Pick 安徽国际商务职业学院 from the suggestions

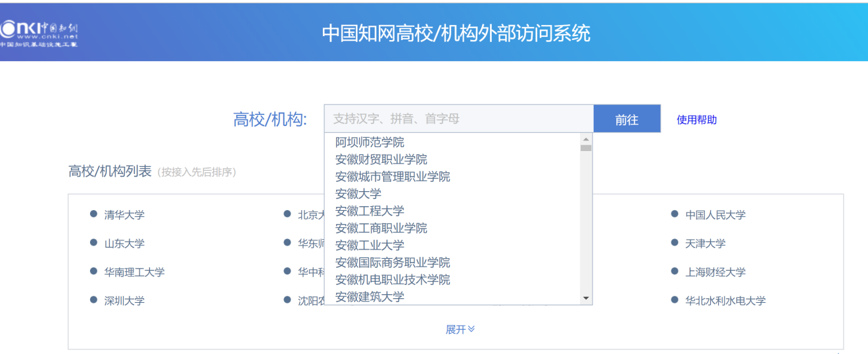point(393,262)
